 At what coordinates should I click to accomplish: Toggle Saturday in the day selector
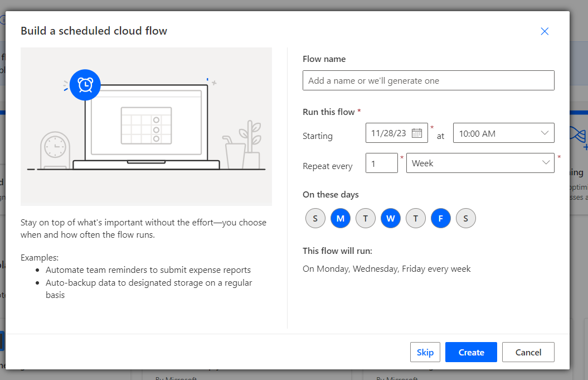465,218
